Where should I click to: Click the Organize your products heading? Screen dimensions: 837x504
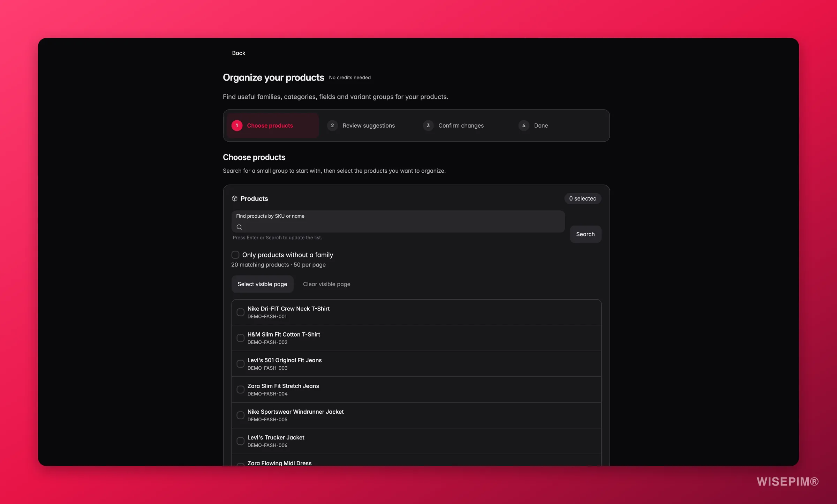tap(273, 77)
